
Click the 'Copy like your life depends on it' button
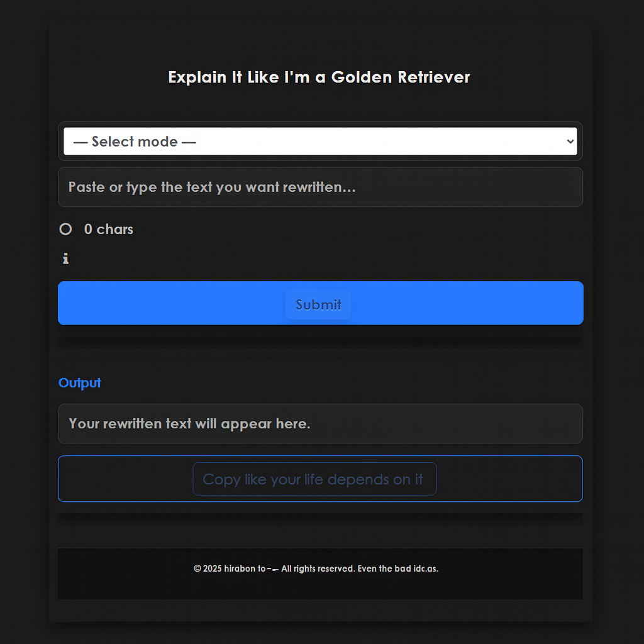(x=314, y=479)
